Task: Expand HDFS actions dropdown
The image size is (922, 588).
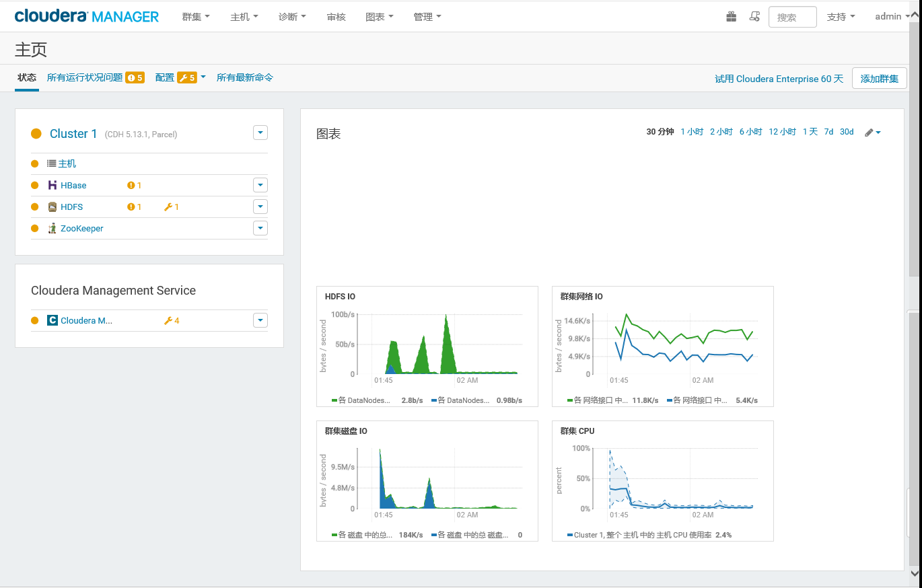Action: (260, 207)
